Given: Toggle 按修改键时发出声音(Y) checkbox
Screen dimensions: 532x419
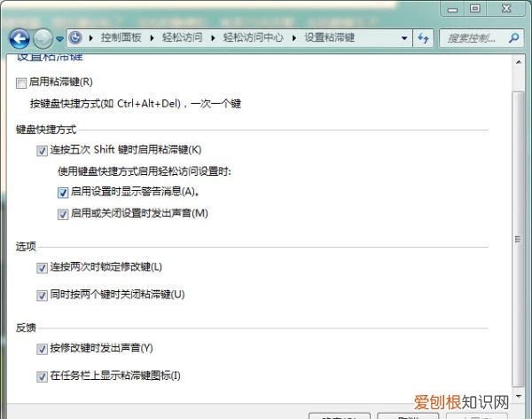Looking at the screenshot, I should click(x=42, y=349).
